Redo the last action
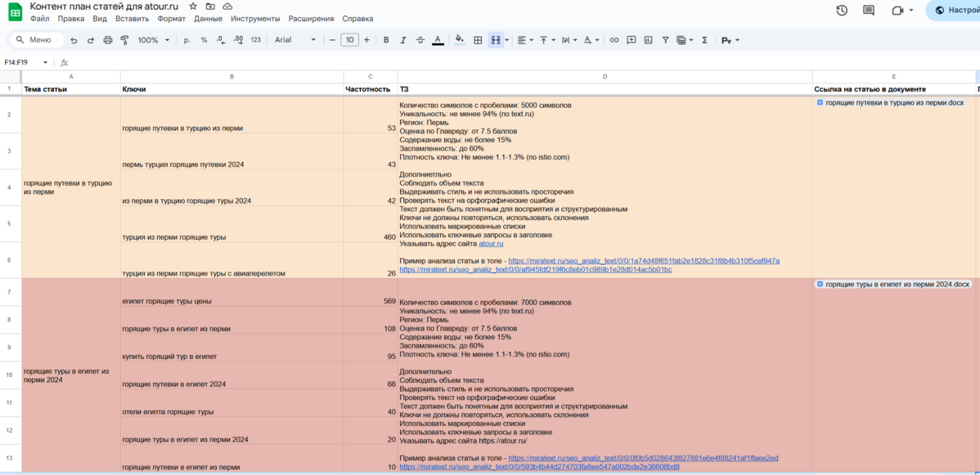Viewport: 980px width, 475px height. 90,40
